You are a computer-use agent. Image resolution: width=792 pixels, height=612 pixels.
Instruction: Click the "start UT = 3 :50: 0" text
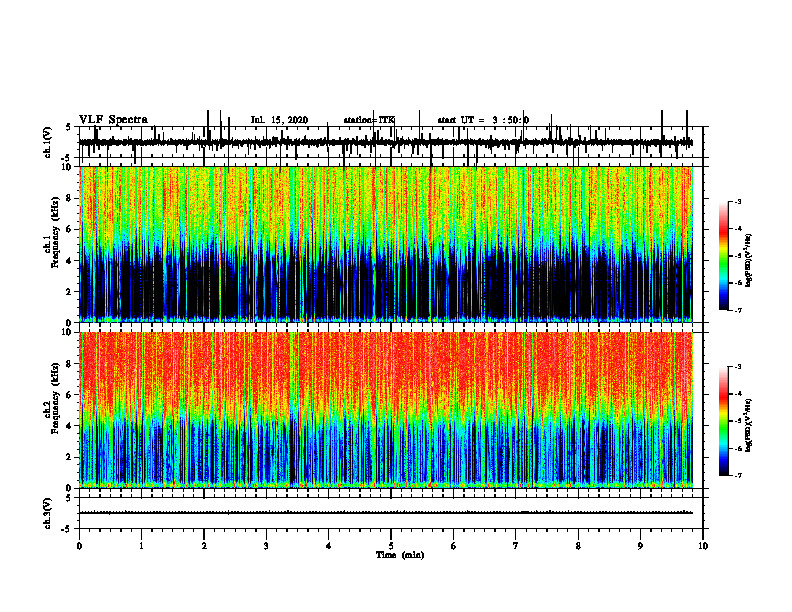[483, 120]
